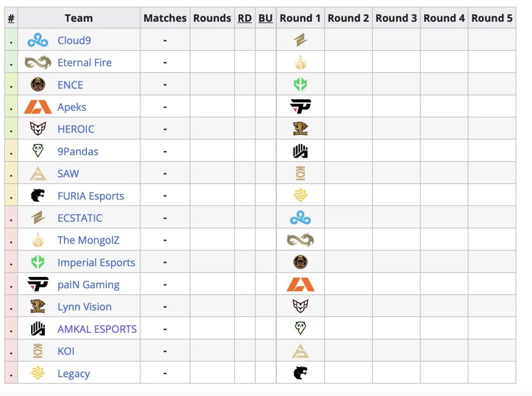Select the KOI team link
532x396 pixels.
pos(66,352)
